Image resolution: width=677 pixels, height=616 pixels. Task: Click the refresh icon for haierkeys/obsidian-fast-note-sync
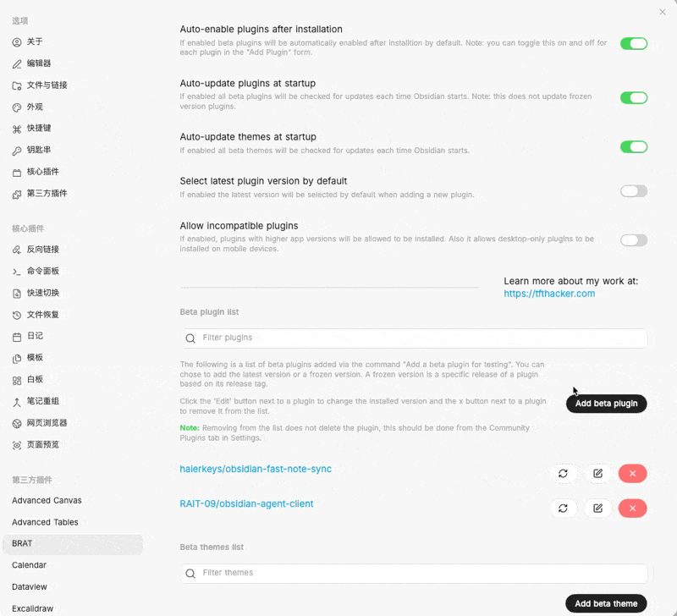tap(564, 473)
